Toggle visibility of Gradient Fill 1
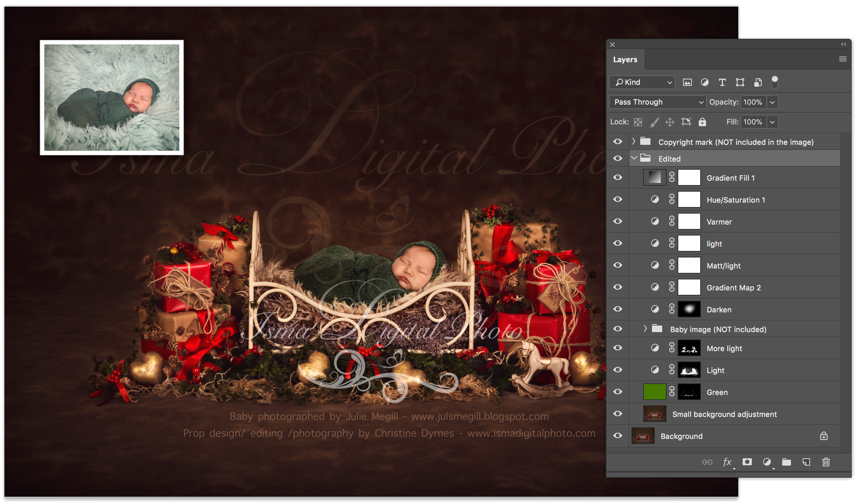 (618, 177)
